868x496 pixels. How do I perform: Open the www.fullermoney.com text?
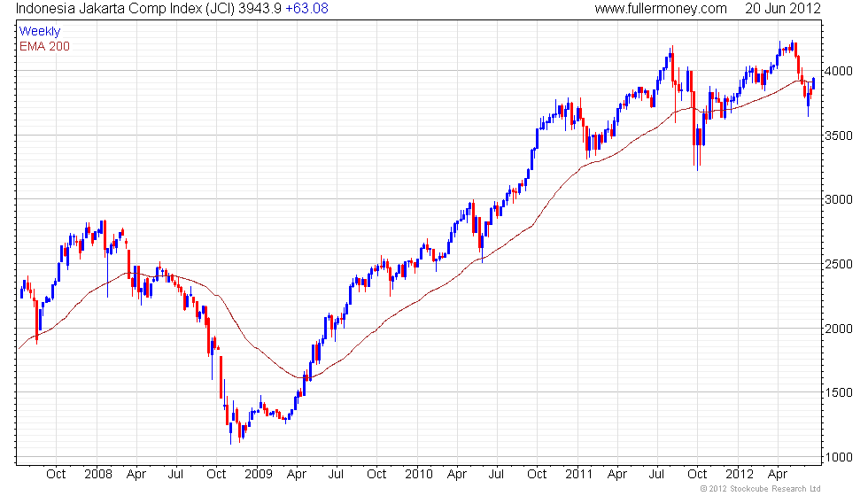661,9
